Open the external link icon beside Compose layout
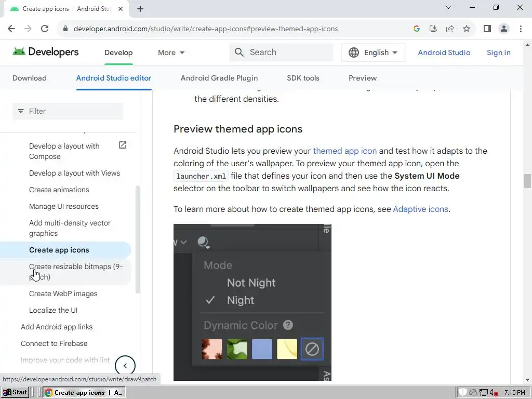This screenshot has height=399, width=532. tap(123, 145)
